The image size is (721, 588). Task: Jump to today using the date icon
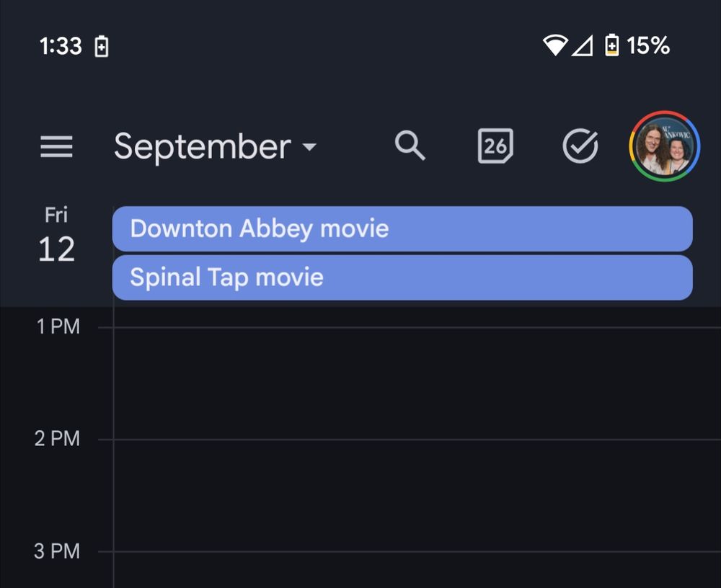click(495, 146)
